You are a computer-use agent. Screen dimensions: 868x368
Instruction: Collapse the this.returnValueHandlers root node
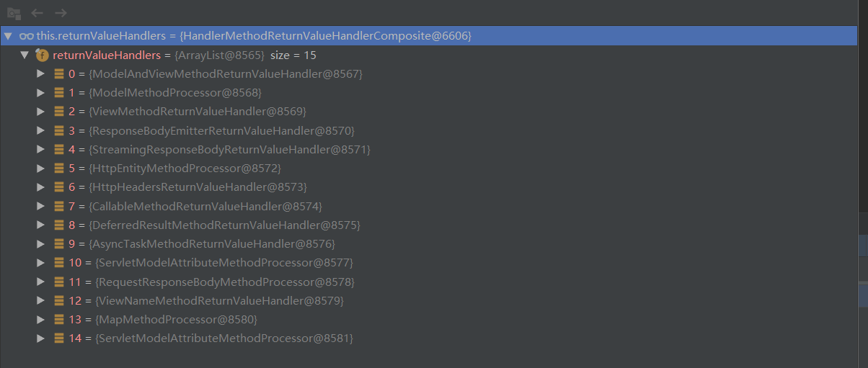[x=8, y=35]
